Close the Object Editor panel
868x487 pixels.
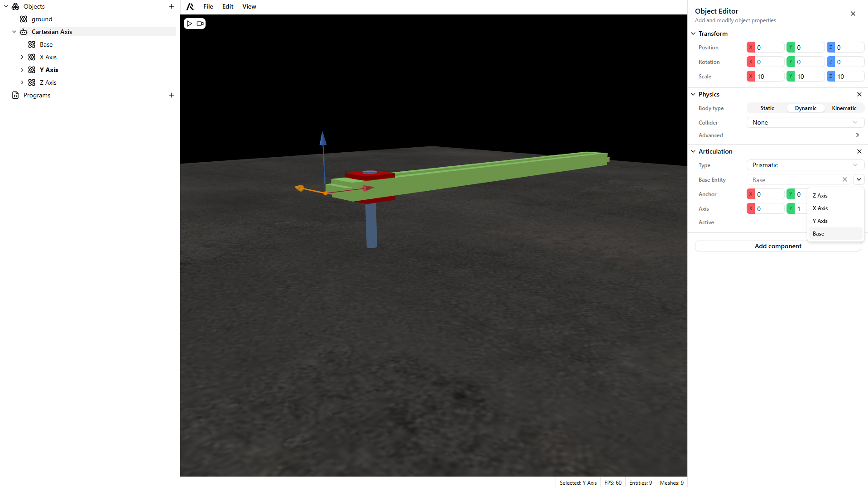coord(853,14)
